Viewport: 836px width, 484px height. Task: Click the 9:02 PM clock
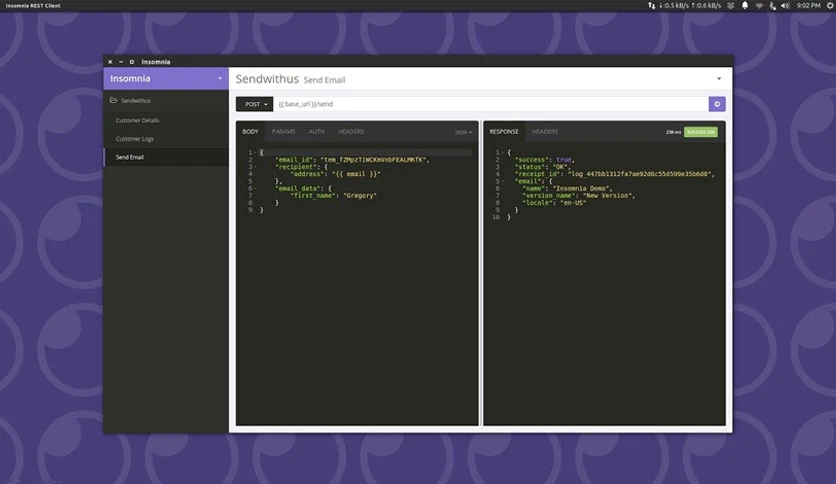tap(808, 5)
